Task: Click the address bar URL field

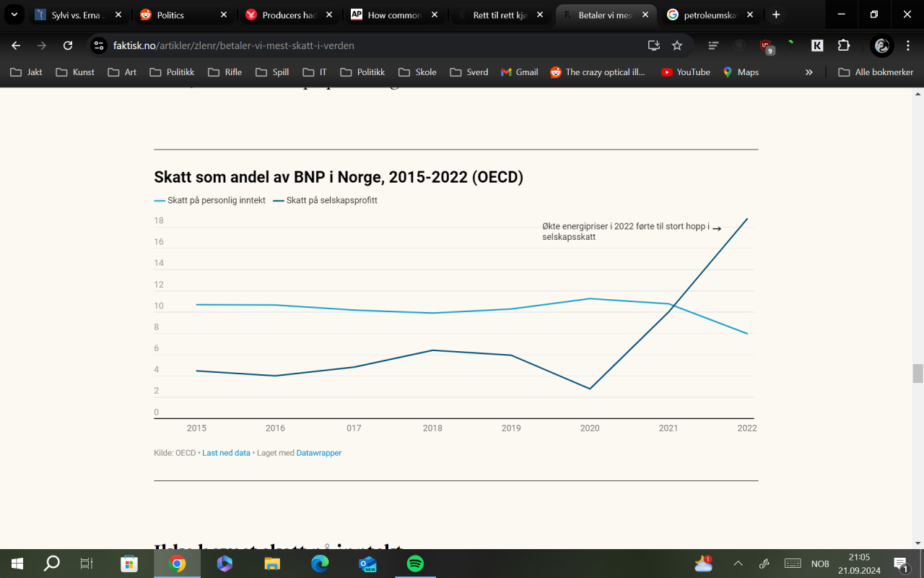Action: pyautogui.click(x=289, y=44)
